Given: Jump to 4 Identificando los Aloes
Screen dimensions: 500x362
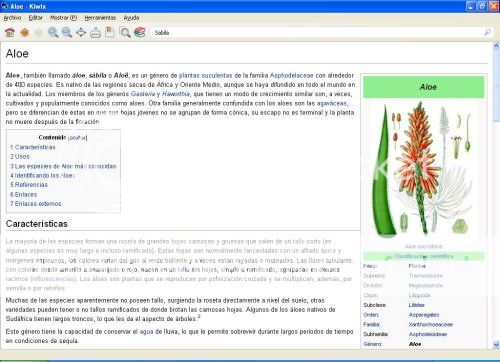Looking at the screenshot, I should click(x=42, y=175).
